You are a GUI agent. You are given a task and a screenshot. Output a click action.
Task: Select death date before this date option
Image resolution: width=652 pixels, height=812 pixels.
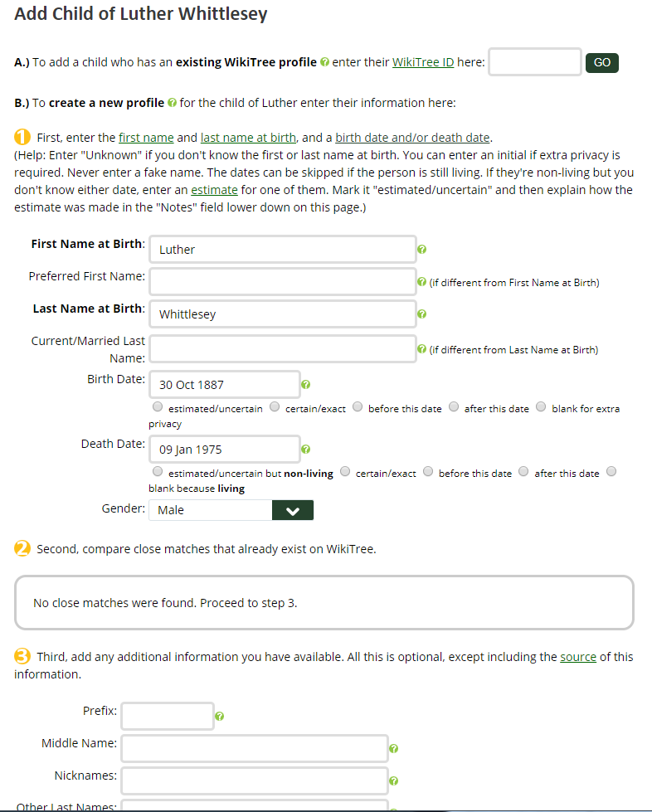[x=428, y=472]
